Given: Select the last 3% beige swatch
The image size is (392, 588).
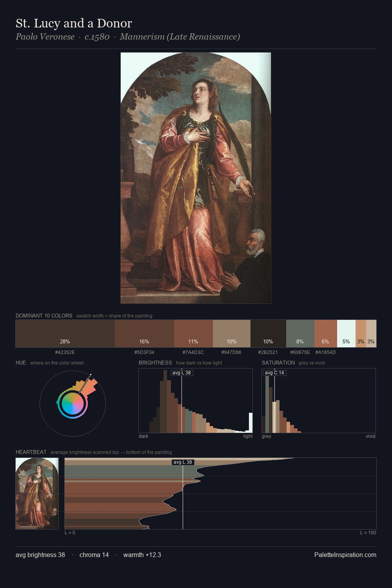Looking at the screenshot, I should tap(371, 334).
